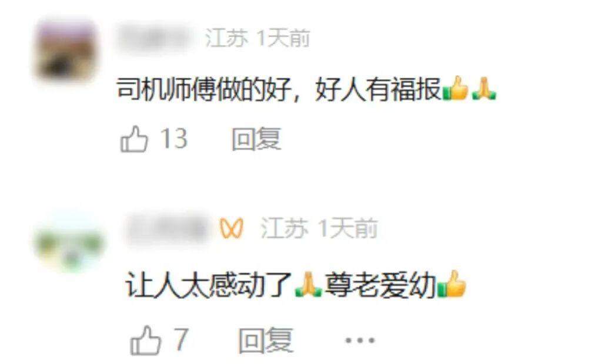602x364 pixels.
Task: Like the comment with 7 likes
Action: coord(145,340)
